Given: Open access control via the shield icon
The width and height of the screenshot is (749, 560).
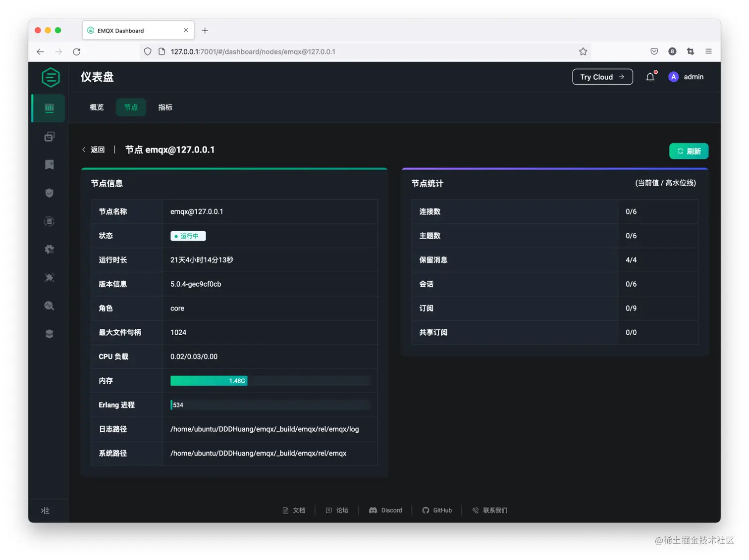Looking at the screenshot, I should click(x=49, y=193).
